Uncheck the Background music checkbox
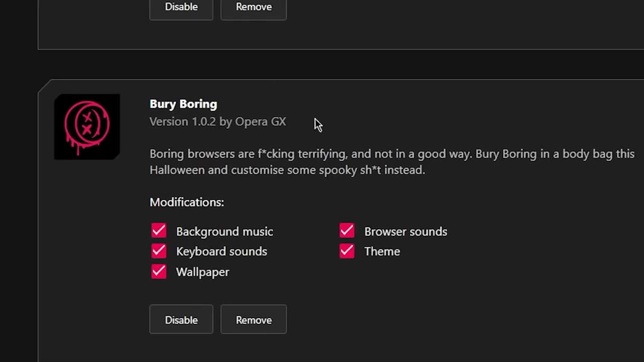The image size is (644, 362). click(159, 231)
